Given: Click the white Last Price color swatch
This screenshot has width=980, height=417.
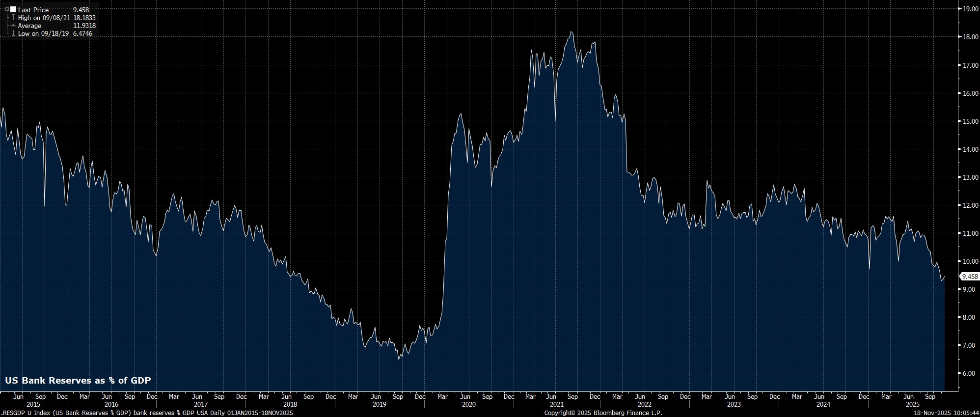Looking at the screenshot, I should coord(13,9).
